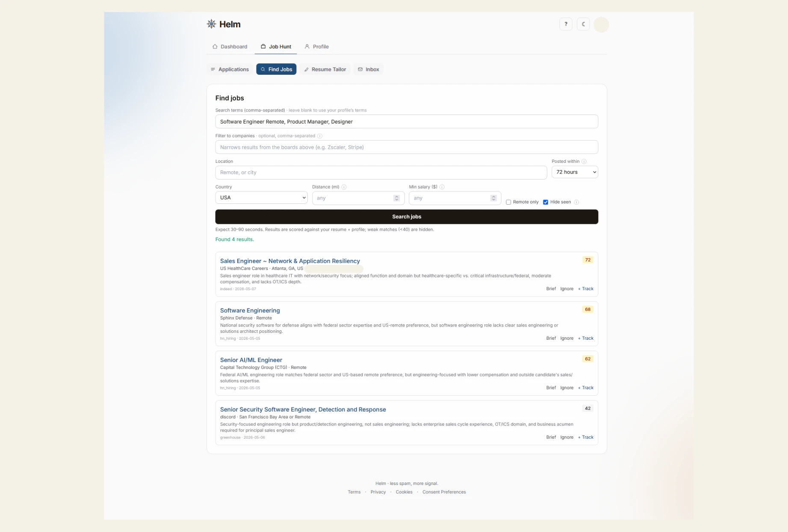Click info icon beside Posted within
The image size is (788, 532).
[584, 162]
